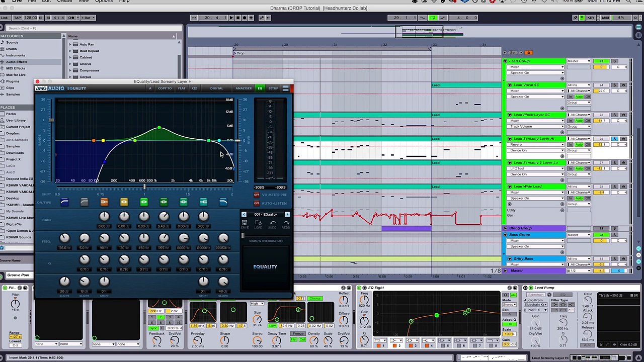Viewport: 644px width, 362px height.
Task: Toggle the low shelf band in EQuality
Action: (x=85, y=202)
